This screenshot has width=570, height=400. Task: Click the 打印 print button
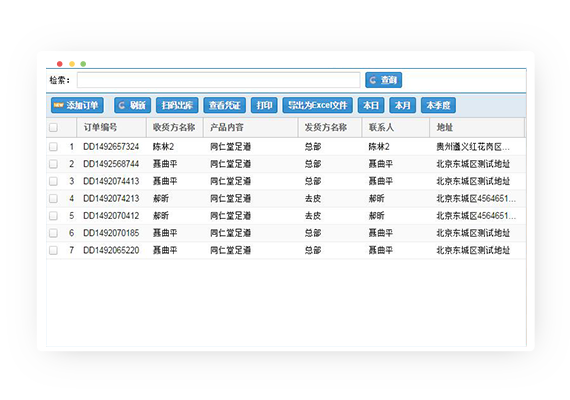tap(264, 105)
